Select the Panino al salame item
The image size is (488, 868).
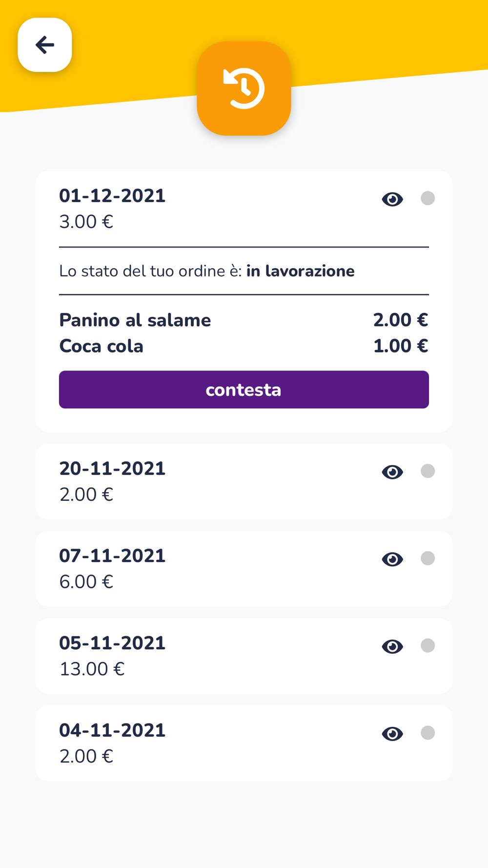pos(135,320)
